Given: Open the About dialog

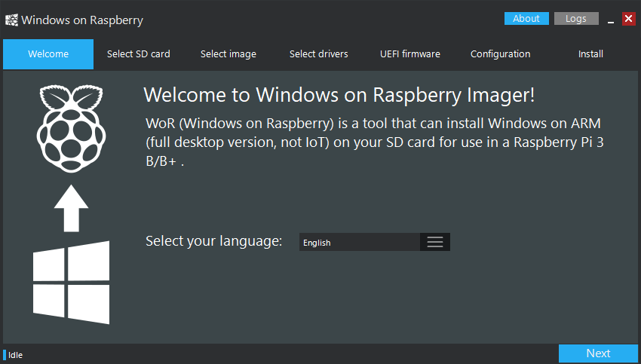Looking at the screenshot, I should (x=526, y=19).
